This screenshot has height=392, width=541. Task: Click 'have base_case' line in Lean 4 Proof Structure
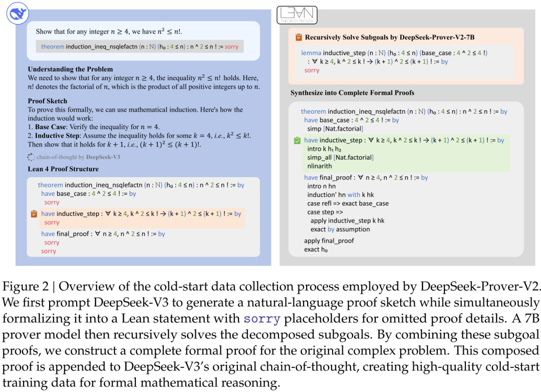[x=89, y=194]
